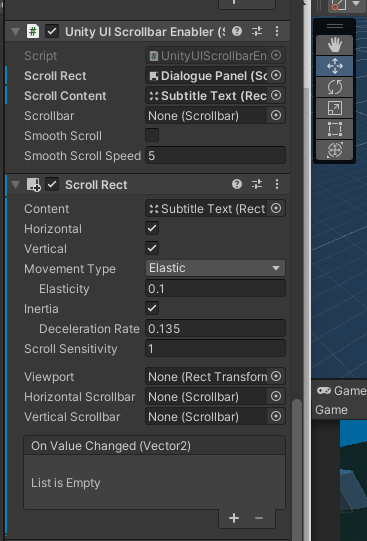This screenshot has height=541, width=367.
Task: Uncheck the Vertical scrolling option
Action: click(x=152, y=248)
